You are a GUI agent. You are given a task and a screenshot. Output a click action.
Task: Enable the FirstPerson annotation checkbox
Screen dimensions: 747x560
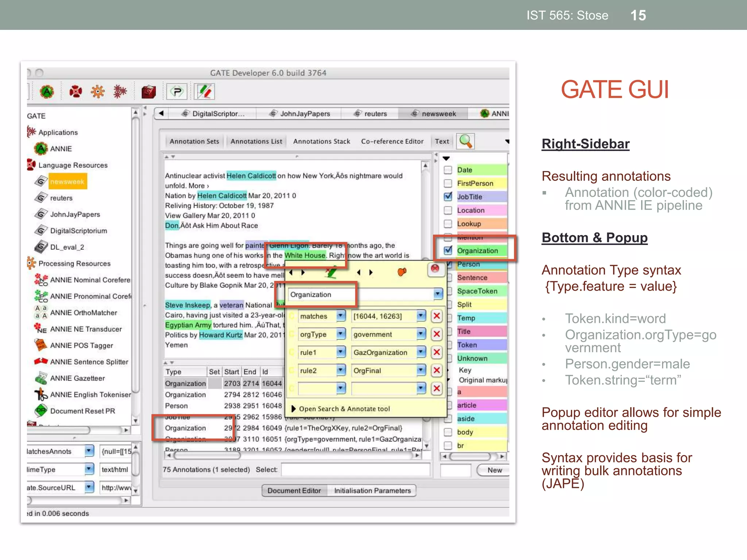[448, 183]
